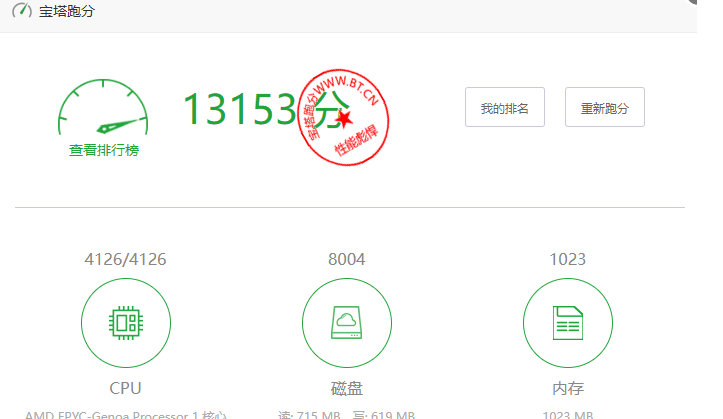The image size is (723, 419).
Task: Click the disk cloud drive icon
Action: (x=346, y=323)
